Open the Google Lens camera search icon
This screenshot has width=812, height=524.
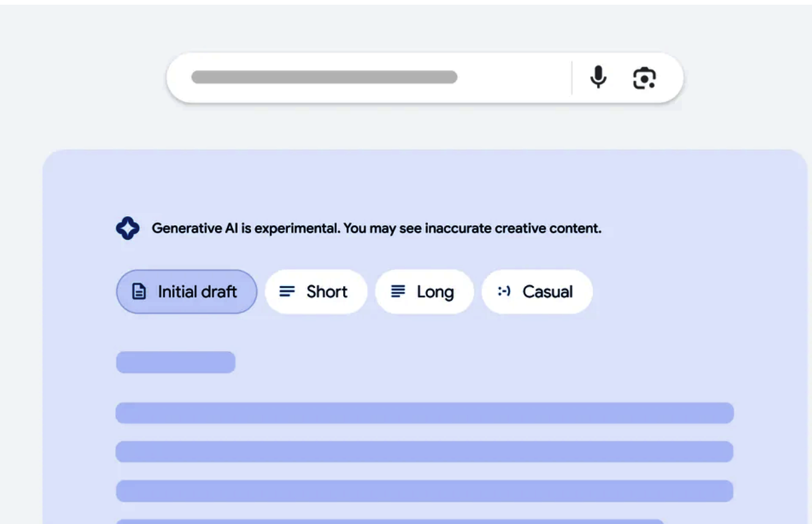point(644,78)
